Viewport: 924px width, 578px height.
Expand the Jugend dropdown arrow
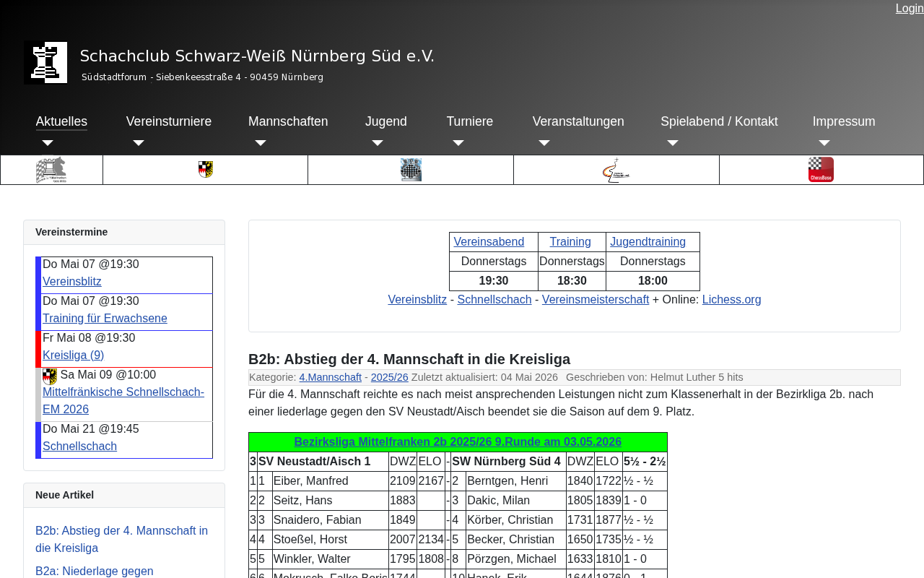pos(378,143)
